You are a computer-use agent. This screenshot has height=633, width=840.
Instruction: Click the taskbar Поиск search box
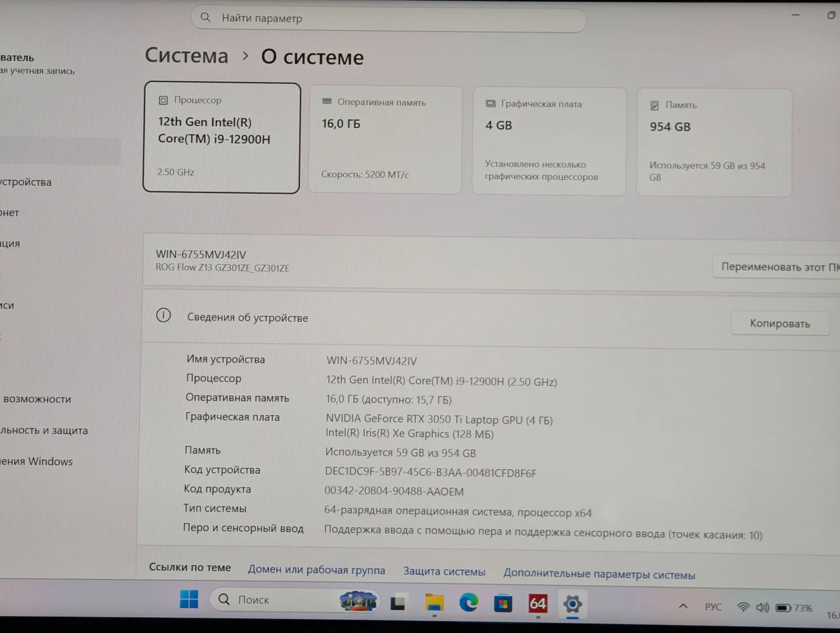pos(295,600)
